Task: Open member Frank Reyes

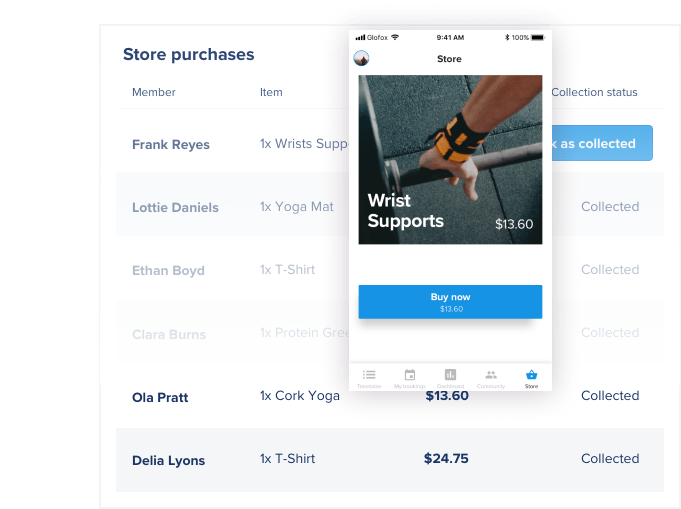Action: [x=171, y=145]
